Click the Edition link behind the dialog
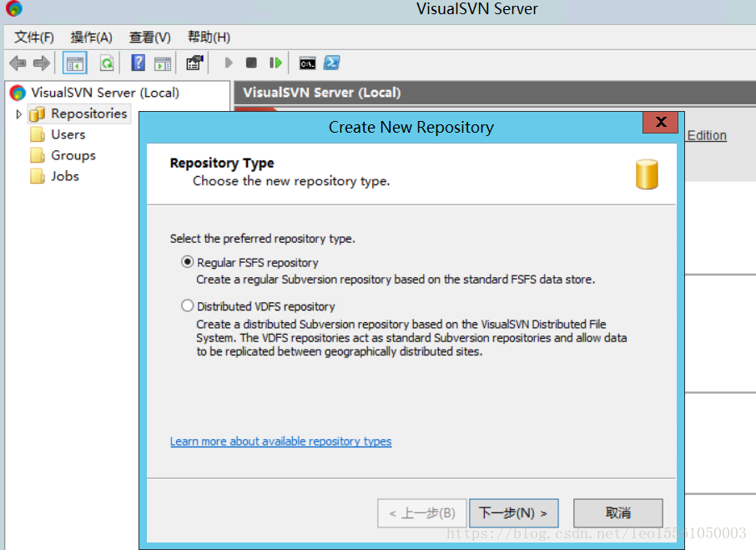Viewport: 756px width, 550px height. (x=707, y=135)
